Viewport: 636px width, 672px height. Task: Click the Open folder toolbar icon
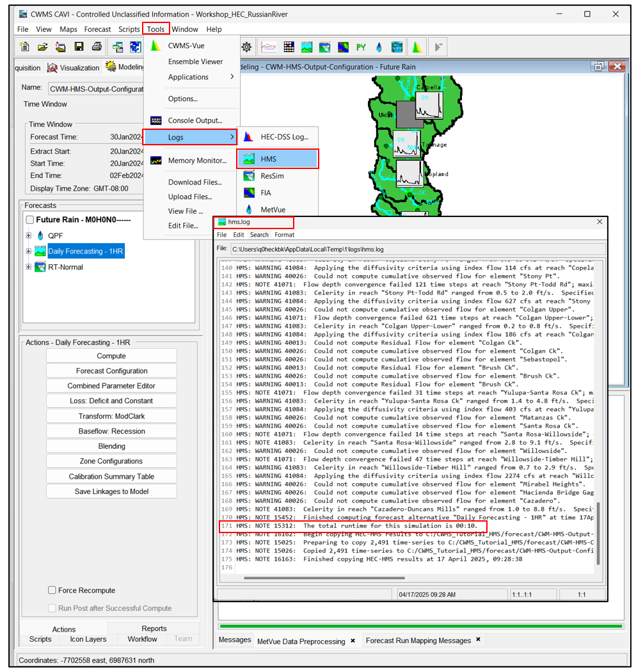pyautogui.click(x=42, y=47)
